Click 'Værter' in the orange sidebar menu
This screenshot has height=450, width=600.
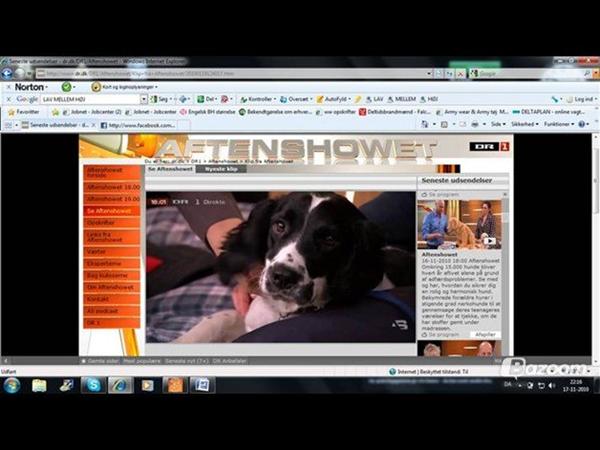112,252
